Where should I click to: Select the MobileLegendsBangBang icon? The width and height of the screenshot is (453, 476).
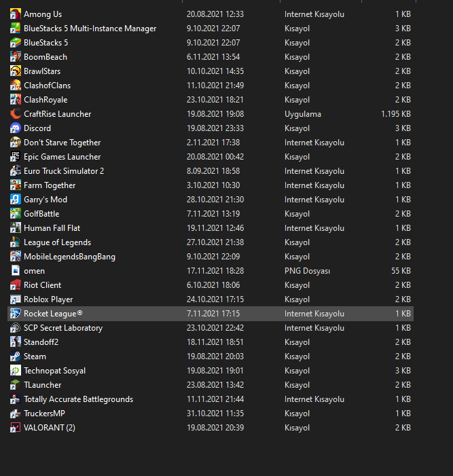coord(16,257)
